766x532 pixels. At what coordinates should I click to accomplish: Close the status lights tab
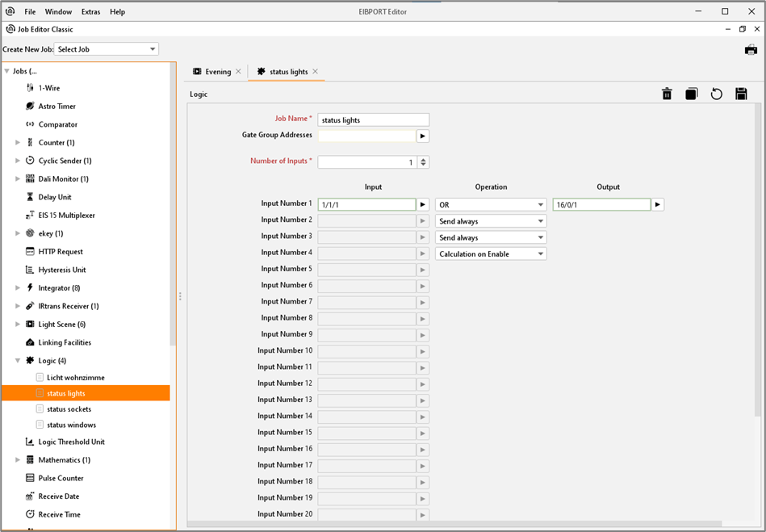click(x=316, y=72)
